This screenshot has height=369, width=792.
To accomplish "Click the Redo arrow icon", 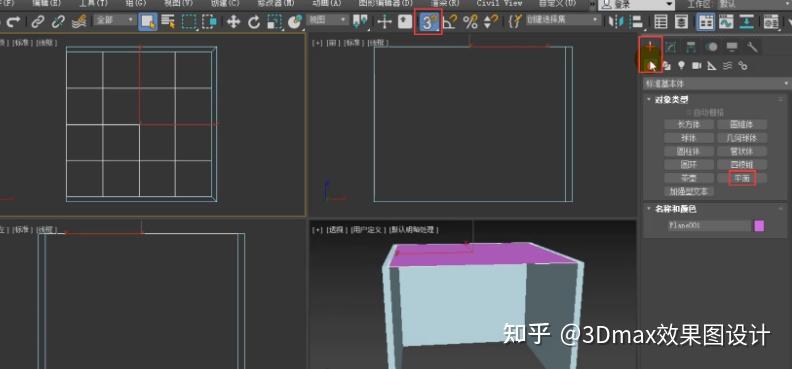I will pyautogui.click(x=13, y=22).
